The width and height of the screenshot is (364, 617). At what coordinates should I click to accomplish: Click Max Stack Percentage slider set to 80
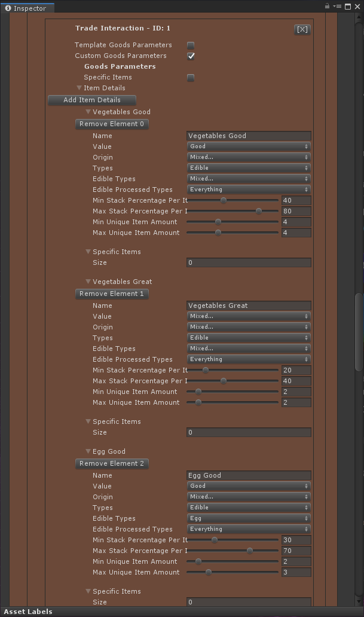tap(233, 211)
